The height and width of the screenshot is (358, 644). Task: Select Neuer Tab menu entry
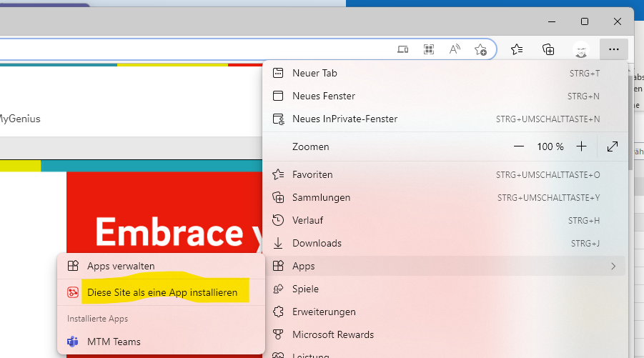(314, 73)
